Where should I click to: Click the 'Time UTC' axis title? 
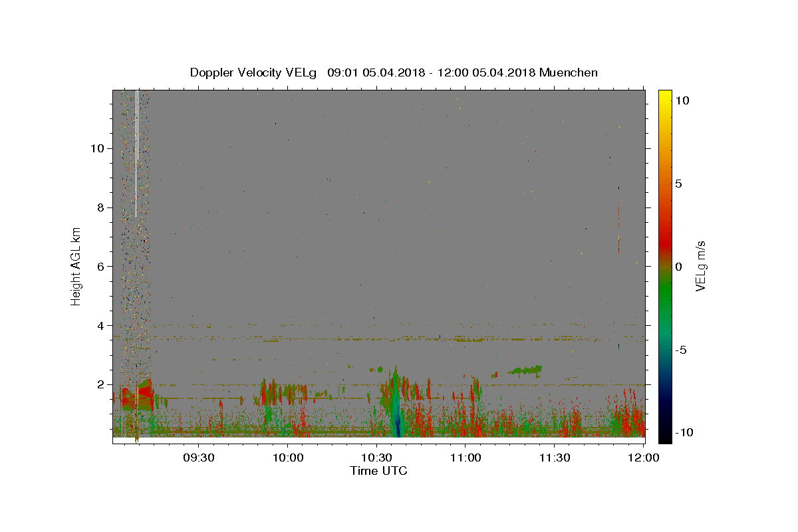point(378,471)
